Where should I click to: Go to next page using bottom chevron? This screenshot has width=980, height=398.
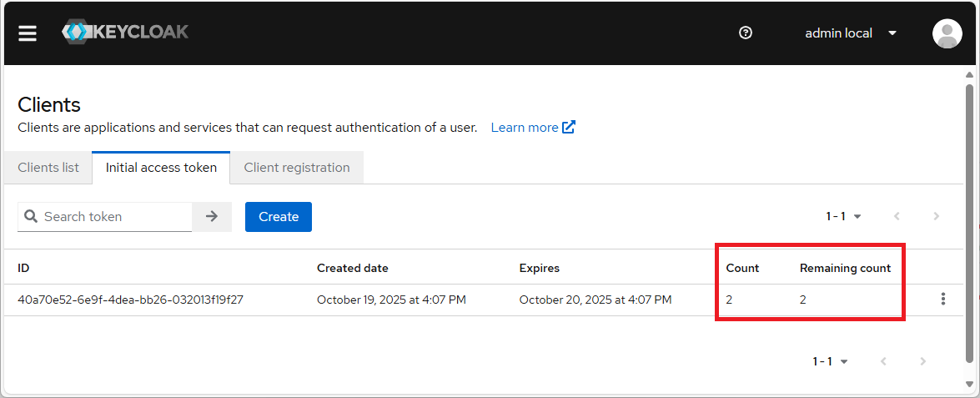point(922,361)
